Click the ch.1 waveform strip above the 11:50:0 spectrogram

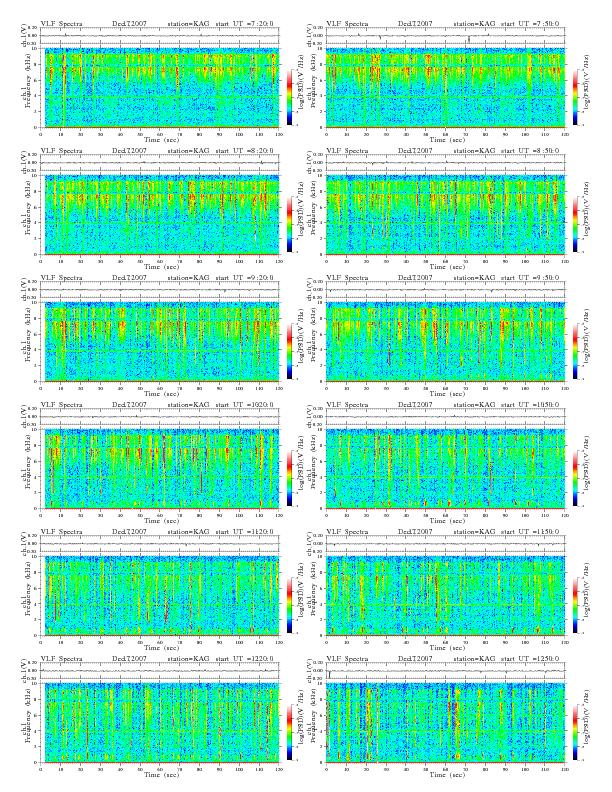click(x=446, y=544)
